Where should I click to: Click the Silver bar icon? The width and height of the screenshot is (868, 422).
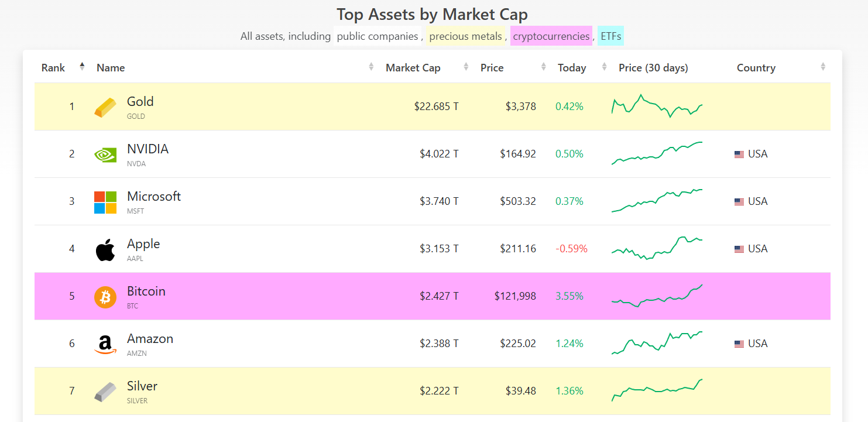coord(105,392)
